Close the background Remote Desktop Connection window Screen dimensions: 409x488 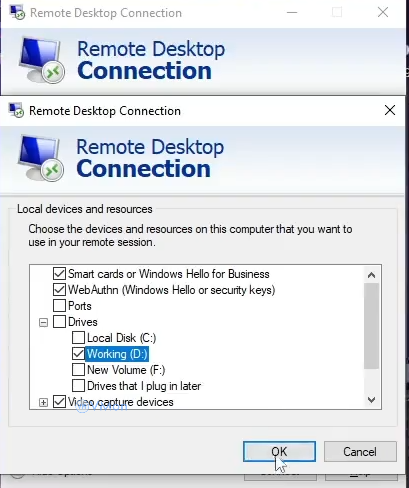[x=383, y=13]
